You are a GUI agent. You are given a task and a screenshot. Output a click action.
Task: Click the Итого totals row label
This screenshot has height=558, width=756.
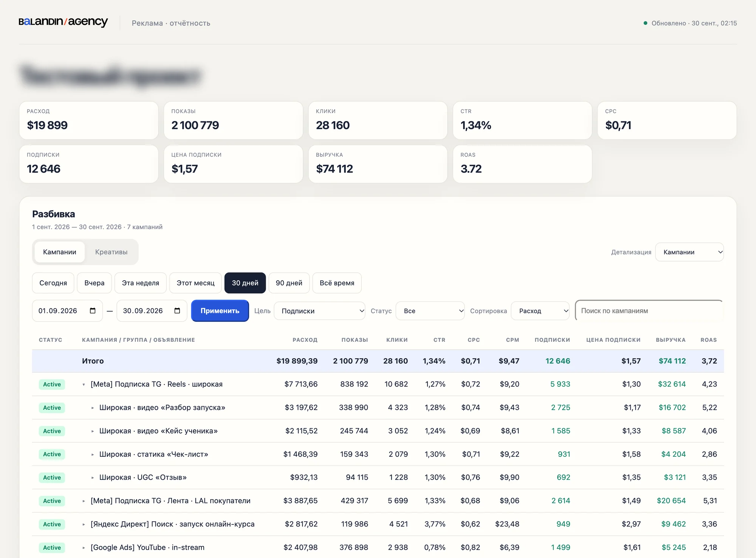[93, 361]
